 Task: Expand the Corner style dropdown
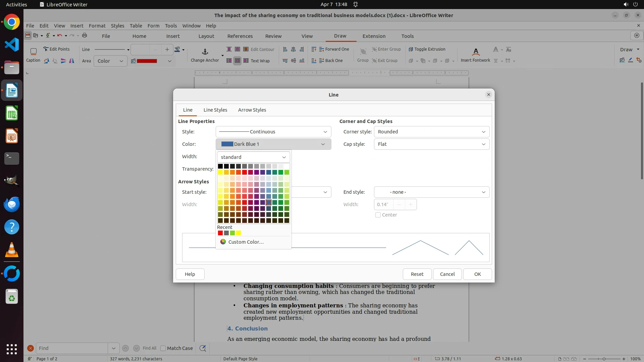click(x=431, y=132)
